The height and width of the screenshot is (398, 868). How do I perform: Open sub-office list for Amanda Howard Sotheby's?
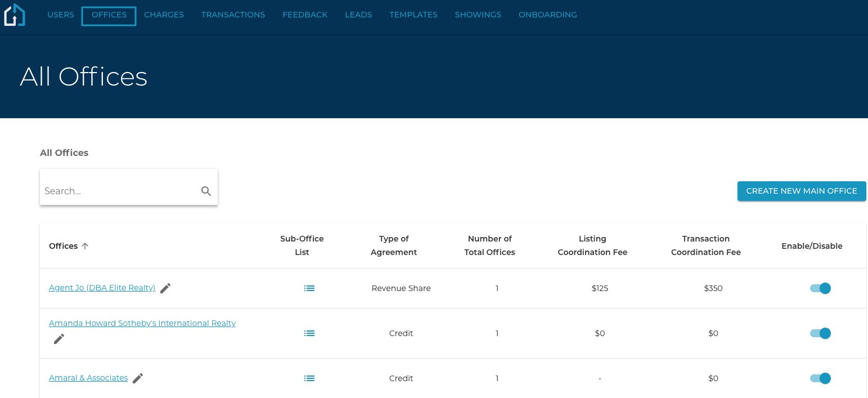[x=309, y=333]
